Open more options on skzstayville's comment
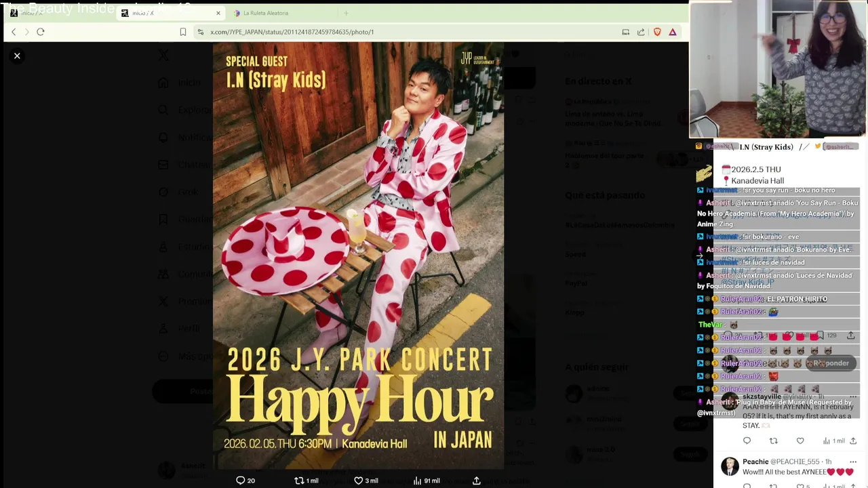This screenshot has height=488, width=868. [x=853, y=396]
